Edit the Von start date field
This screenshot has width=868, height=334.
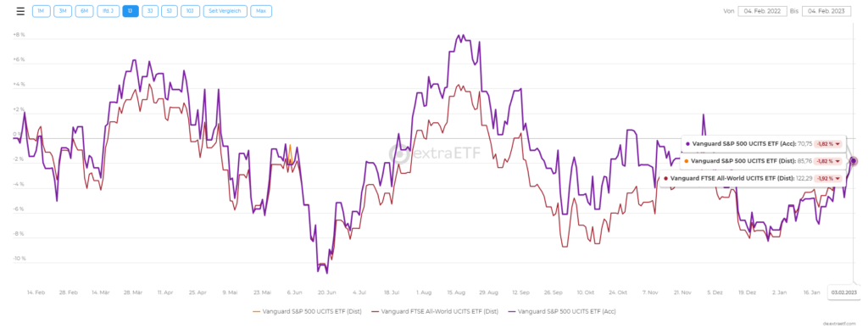(x=762, y=11)
